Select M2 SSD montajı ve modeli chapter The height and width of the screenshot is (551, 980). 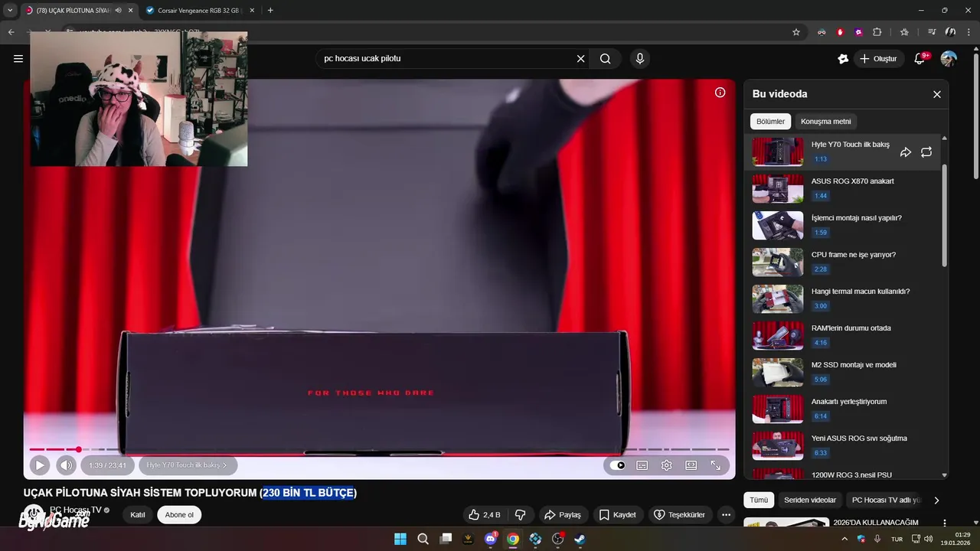(842, 372)
